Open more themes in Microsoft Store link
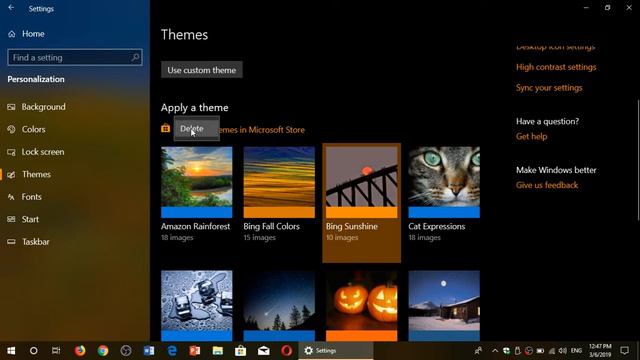 click(262, 130)
